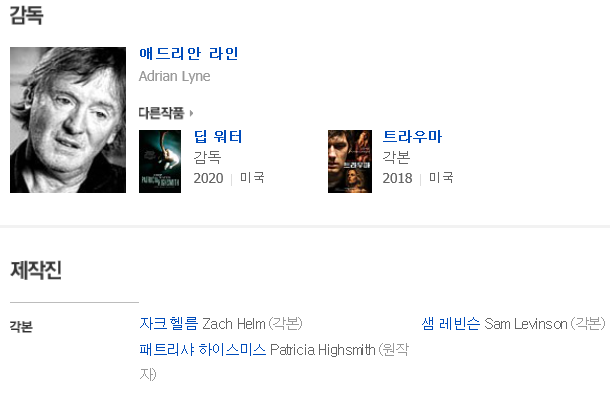
Task: Click the 2018 year under 트라우마
Action: [397, 178]
